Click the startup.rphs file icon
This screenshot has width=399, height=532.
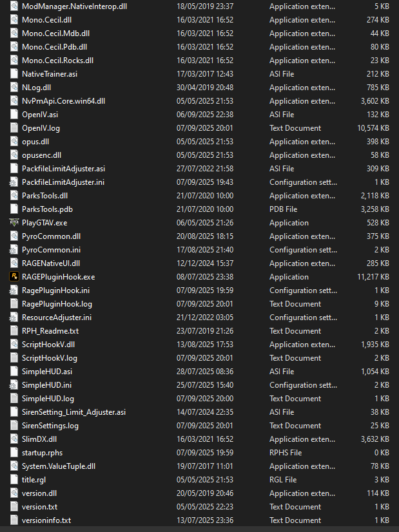tap(14, 453)
